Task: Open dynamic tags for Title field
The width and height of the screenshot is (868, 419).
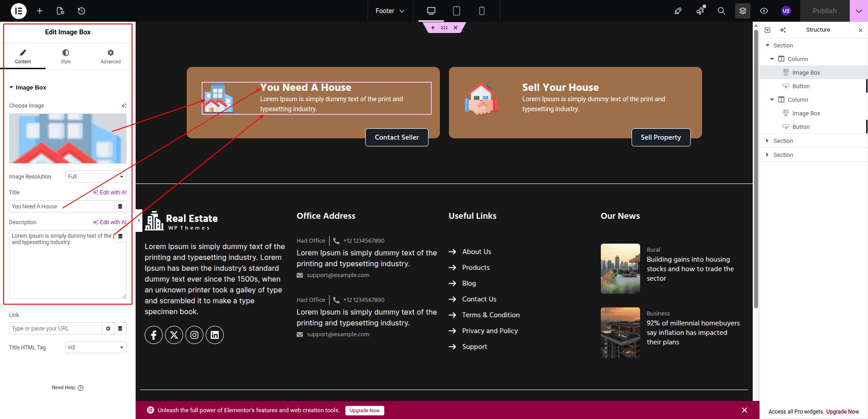Action: (120, 207)
